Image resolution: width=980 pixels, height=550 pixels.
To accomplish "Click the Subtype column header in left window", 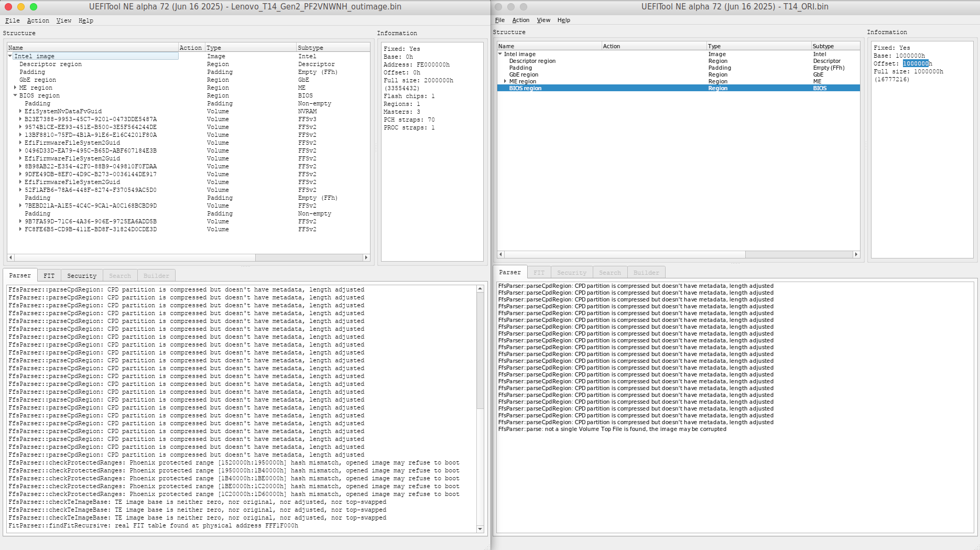I will click(310, 48).
